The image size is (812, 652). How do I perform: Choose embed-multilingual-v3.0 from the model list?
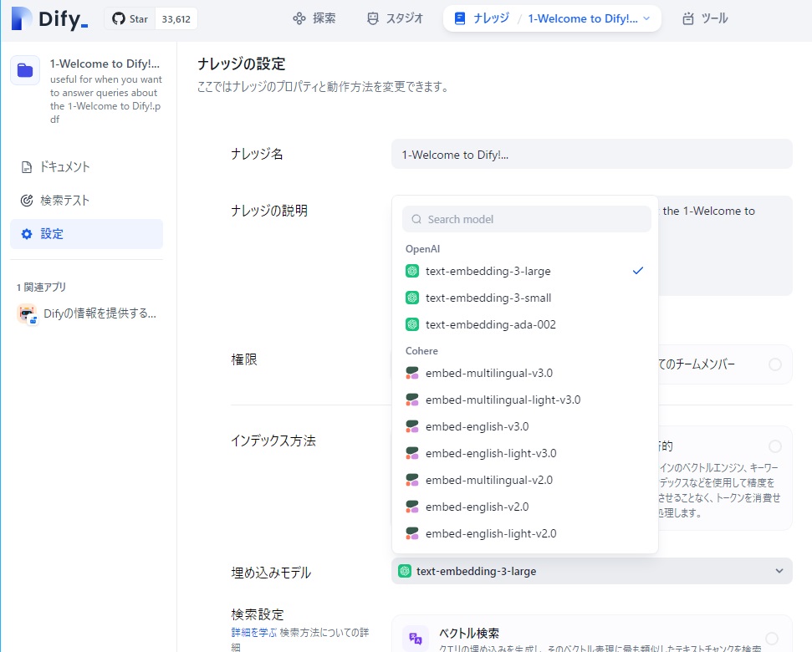pos(525,373)
